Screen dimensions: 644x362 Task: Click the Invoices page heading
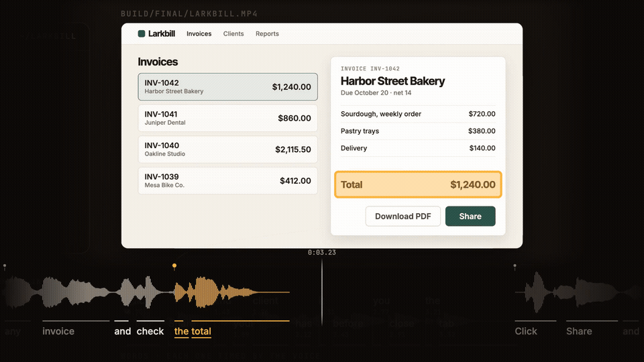[x=158, y=62]
